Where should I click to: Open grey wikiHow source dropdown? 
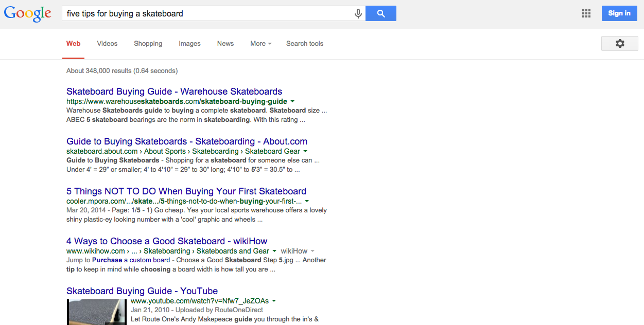tap(297, 251)
